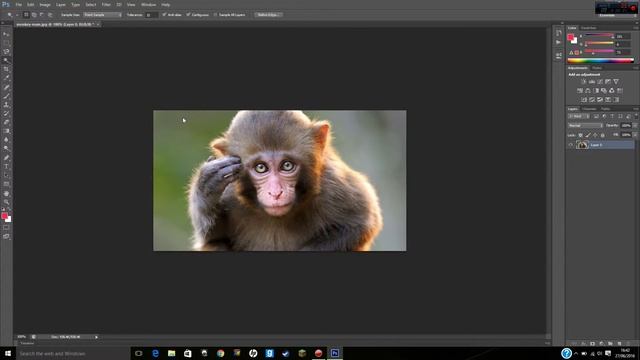
Task: Open the layer blend mode dropdown
Action: [x=585, y=126]
